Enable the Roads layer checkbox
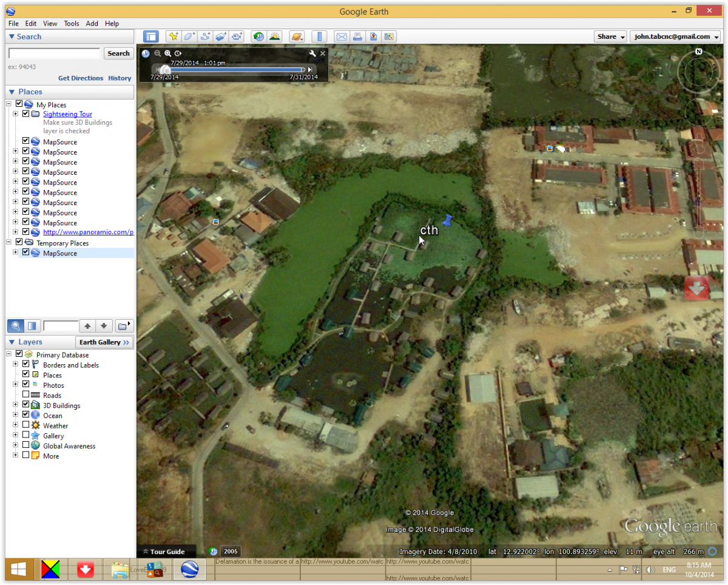The width and height of the screenshot is (728, 585). click(25, 395)
